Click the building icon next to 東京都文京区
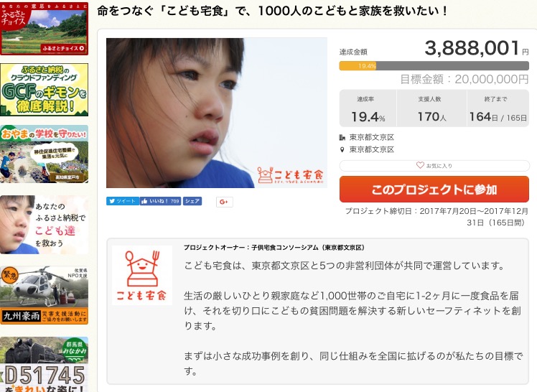 (x=342, y=138)
